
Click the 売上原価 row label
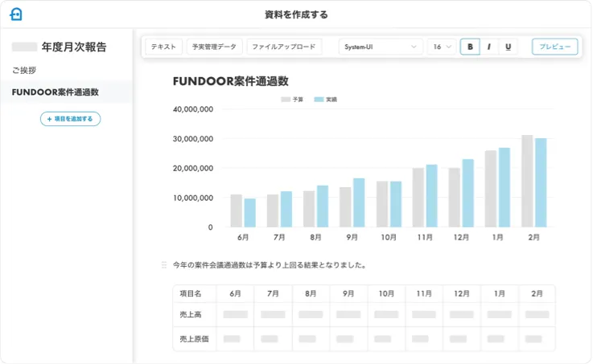tap(194, 339)
